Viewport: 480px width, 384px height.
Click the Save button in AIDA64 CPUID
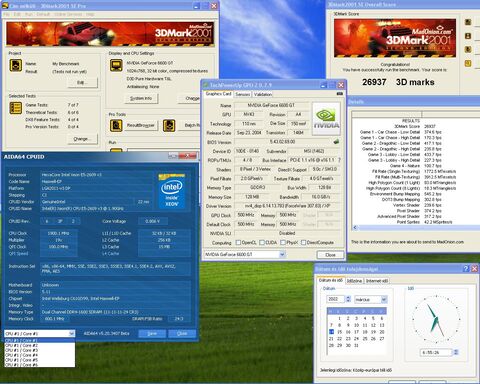[152, 334]
